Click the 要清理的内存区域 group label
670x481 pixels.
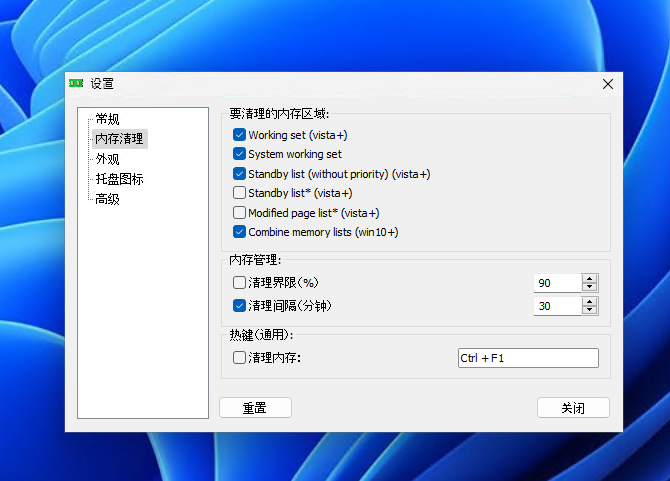tap(279, 114)
